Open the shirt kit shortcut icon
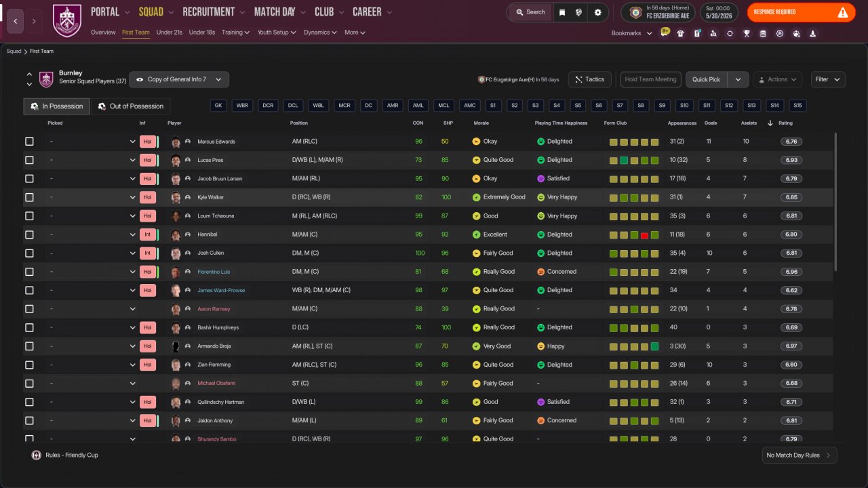 (x=681, y=33)
